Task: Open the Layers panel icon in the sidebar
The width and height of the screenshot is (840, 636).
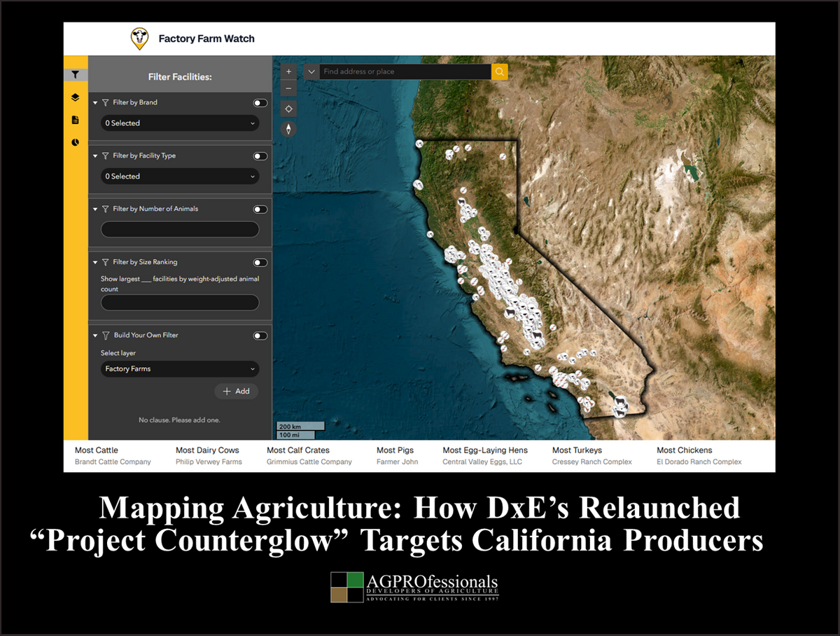Action: pos(75,97)
